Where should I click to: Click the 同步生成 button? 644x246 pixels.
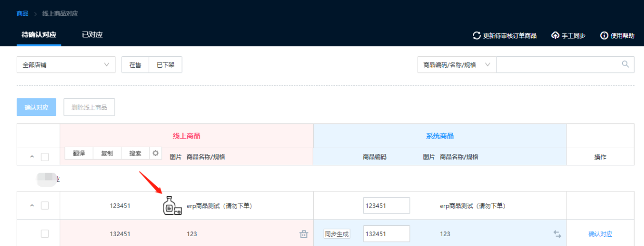click(337, 234)
